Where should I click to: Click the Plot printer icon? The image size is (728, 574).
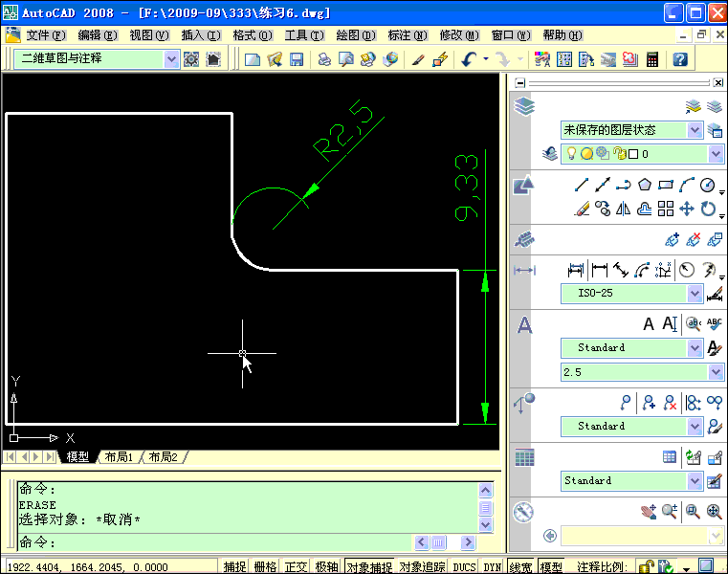324,59
